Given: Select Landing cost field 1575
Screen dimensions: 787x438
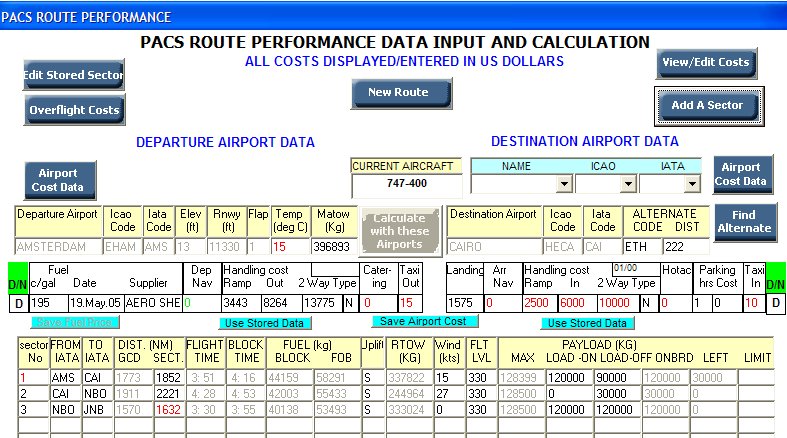Looking at the screenshot, I should (465, 303).
